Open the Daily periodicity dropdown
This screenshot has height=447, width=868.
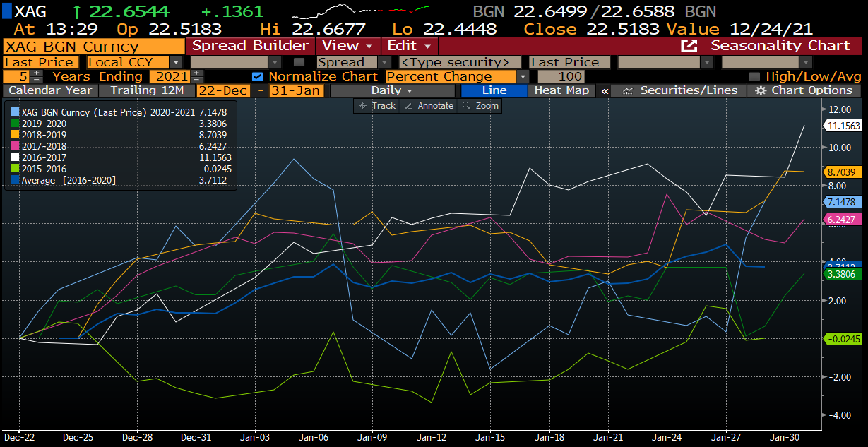393,90
